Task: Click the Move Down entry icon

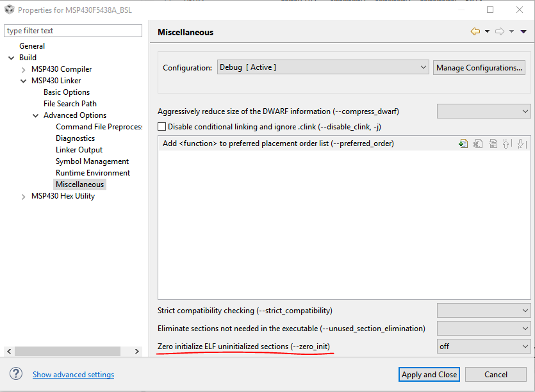Action: pos(522,143)
